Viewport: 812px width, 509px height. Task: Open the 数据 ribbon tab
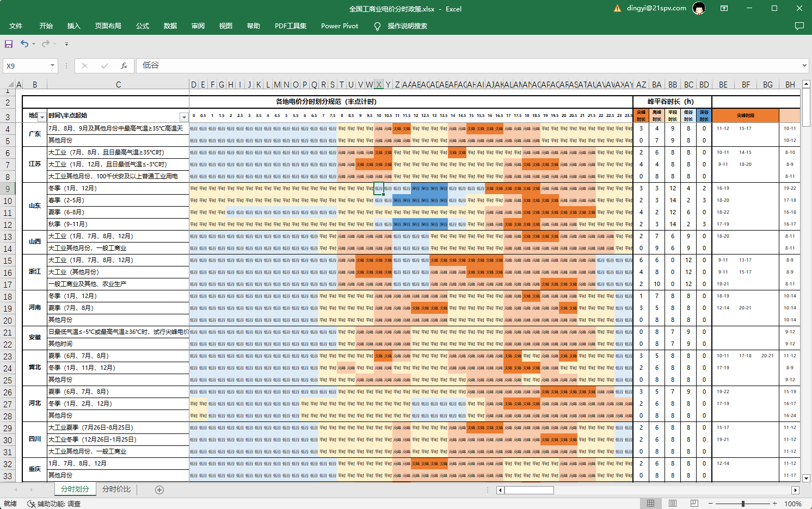[x=170, y=26]
